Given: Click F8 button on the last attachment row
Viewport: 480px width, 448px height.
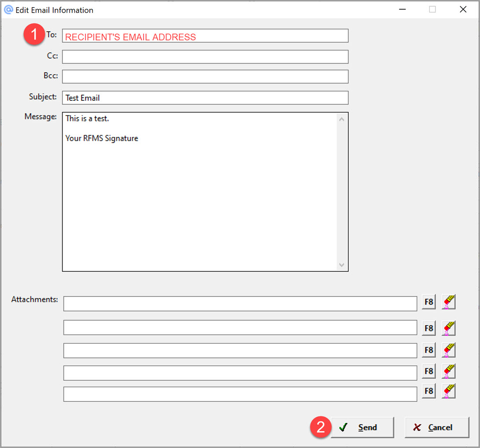Looking at the screenshot, I should 428,391.
